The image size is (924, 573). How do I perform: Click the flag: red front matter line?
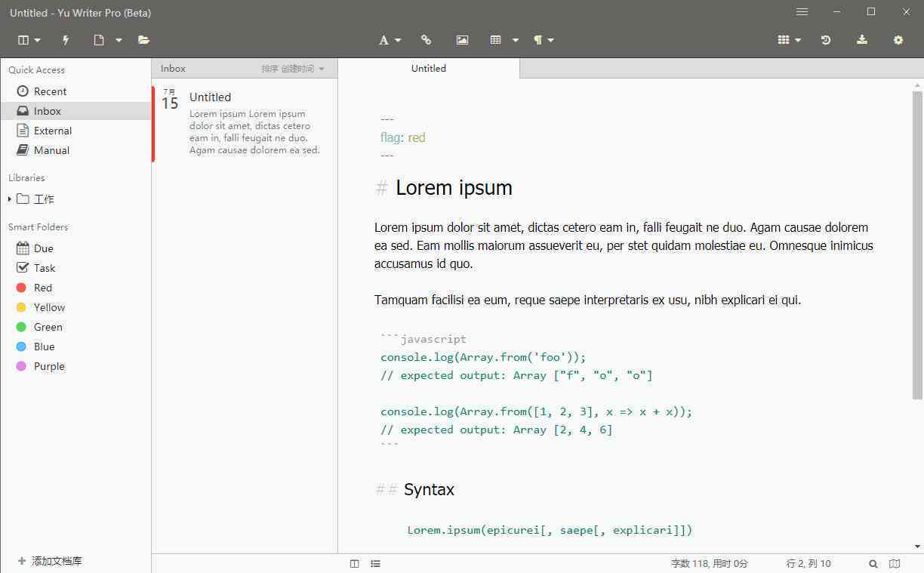(x=403, y=137)
